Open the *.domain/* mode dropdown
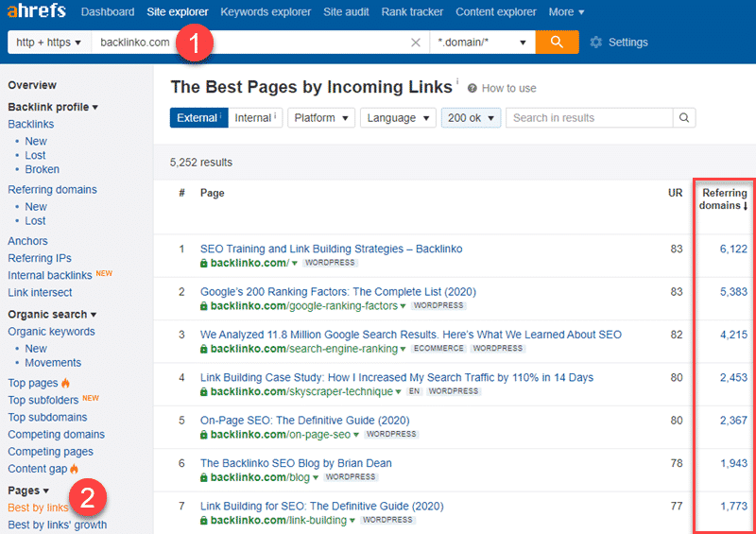 [x=481, y=43]
